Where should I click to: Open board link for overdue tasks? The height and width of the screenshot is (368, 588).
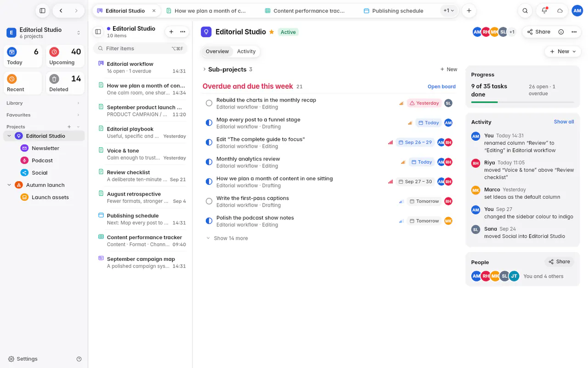pyautogui.click(x=441, y=86)
